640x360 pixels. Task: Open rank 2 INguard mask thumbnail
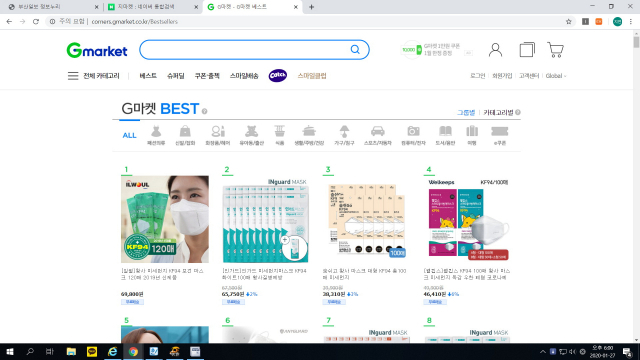[x=266, y=219]
